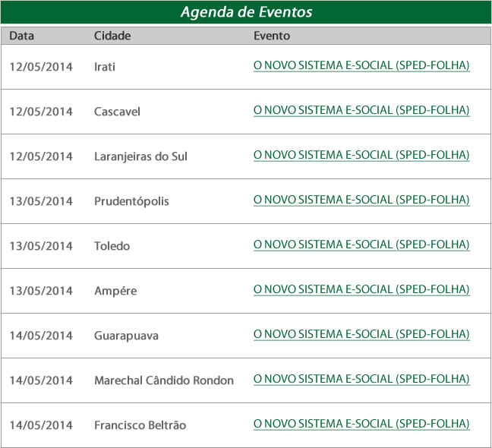Open the Ampére E-Social event link
The height and width of the screenshot is (448, 492).
[x=361, y=290]
